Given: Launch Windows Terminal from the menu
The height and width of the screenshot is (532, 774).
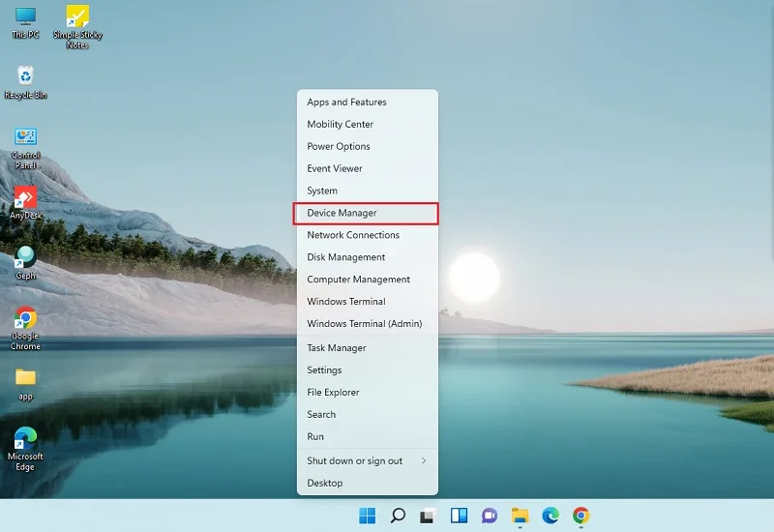Looking at the screenshot, I should click(368, 302).
